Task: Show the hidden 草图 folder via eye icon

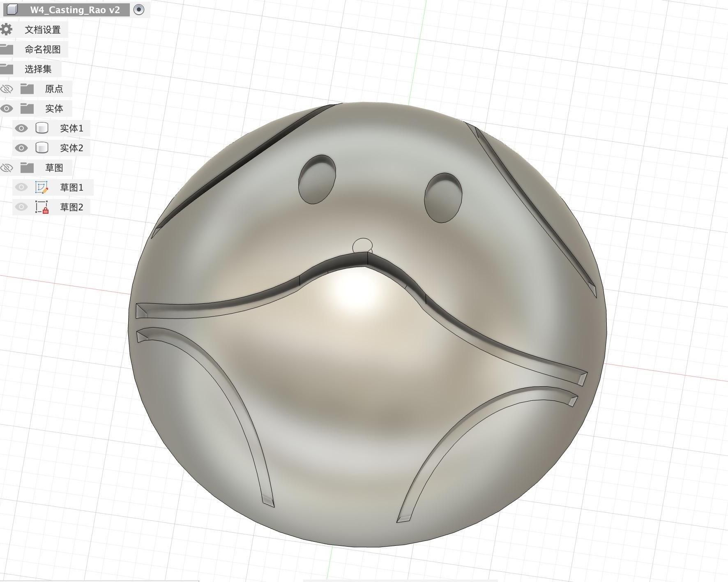Action: (7, 168)
